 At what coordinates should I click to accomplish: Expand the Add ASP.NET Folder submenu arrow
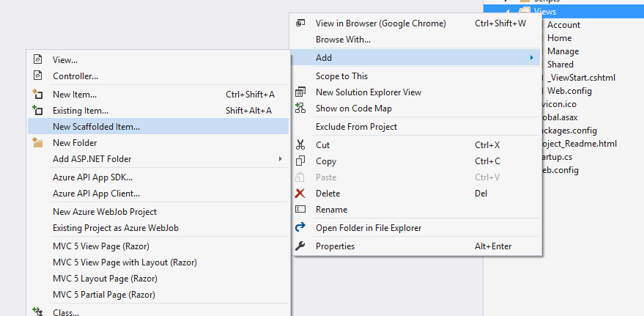click(280, 159)
